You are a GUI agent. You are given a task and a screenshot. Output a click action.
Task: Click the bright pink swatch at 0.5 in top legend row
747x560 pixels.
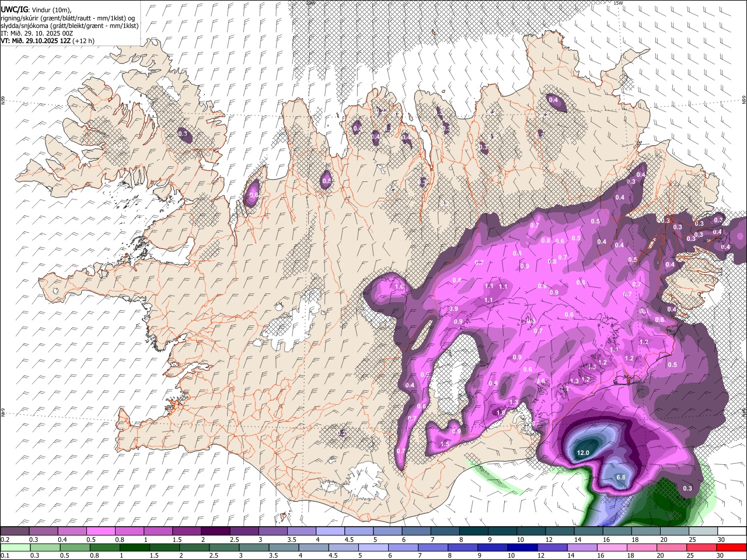click(101, 531)
